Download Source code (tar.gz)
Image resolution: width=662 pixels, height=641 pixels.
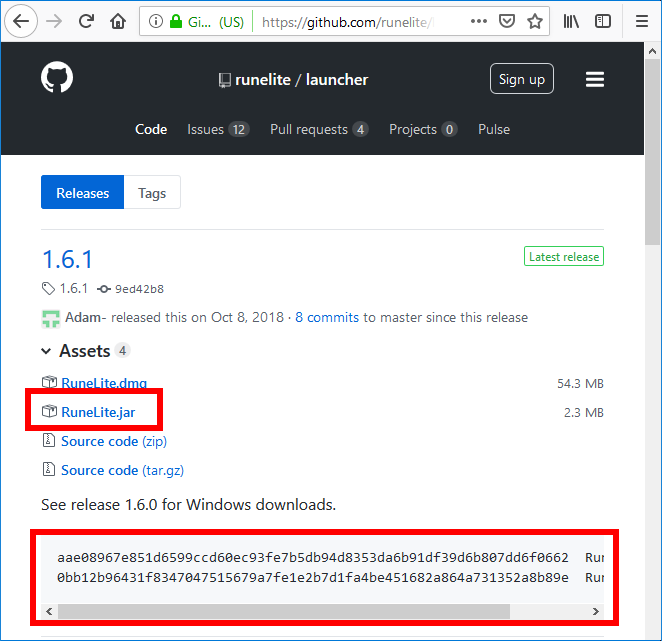tap(122, 470)
